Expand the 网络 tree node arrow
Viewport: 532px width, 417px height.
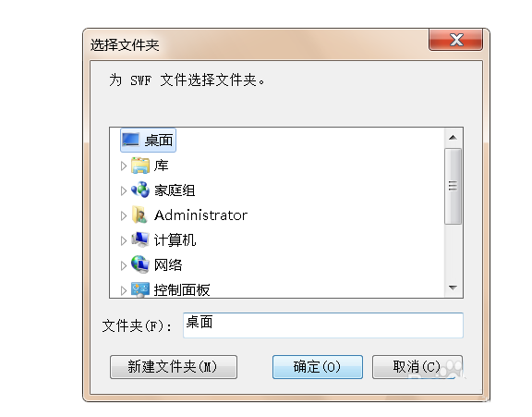point(124,265)
